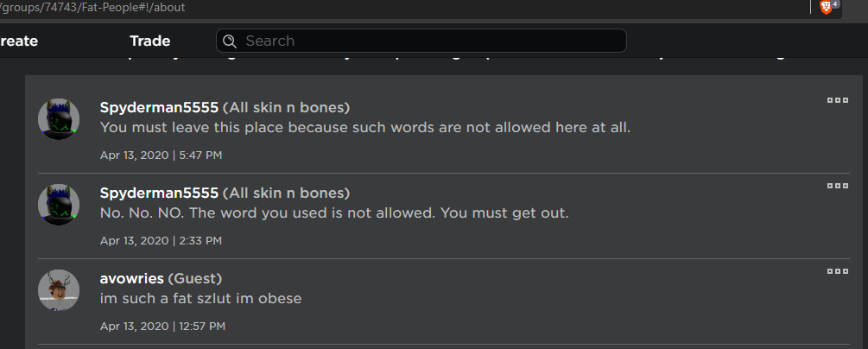Click the "Apr 13, 2020 | 5:47 PM" timestamp
Image resolution: width=868 pixels, height=349 pixels.
[161, 155]
